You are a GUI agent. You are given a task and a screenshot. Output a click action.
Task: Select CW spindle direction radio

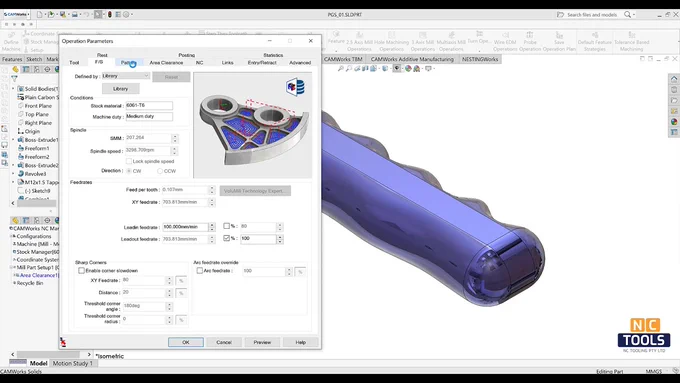tap(129, 171)
